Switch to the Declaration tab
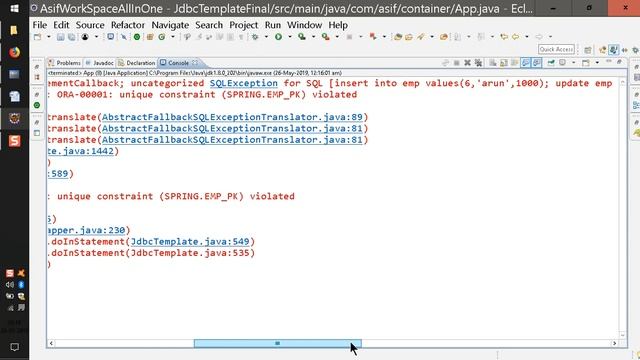Viewport: 640px width, 360px height. coord(137,63)
